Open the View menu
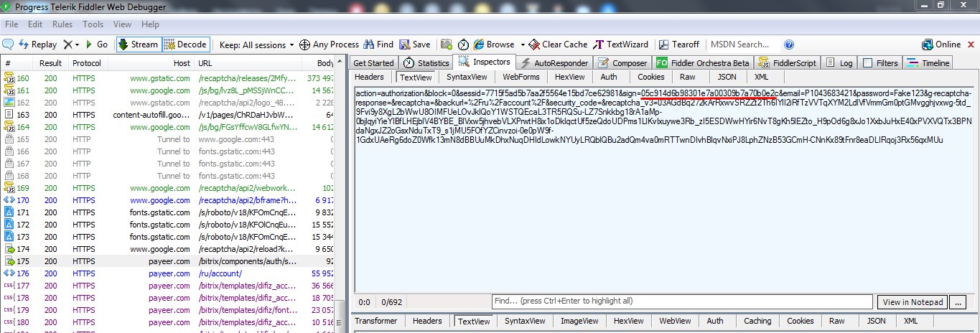The height and width of the screenshot is (333, 980). pos(122,24)
